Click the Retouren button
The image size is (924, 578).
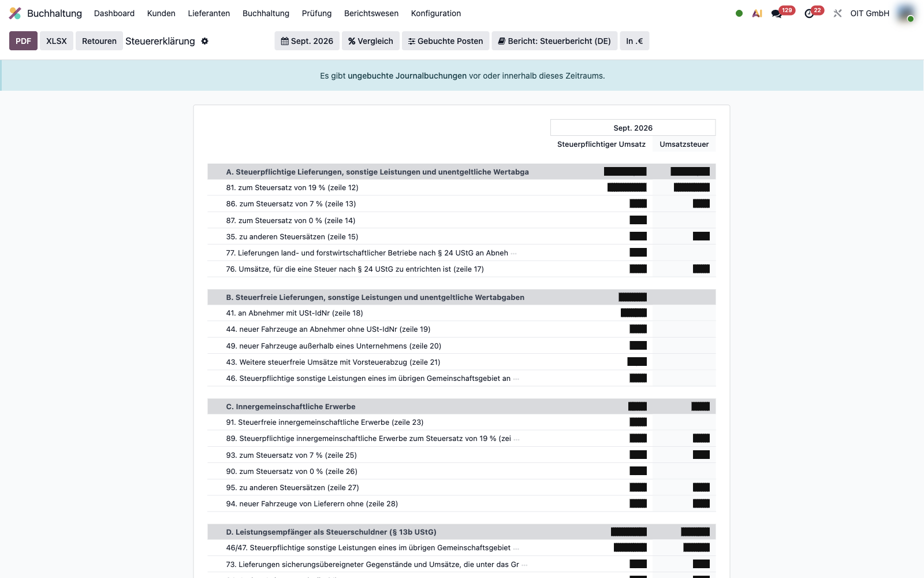tap(99, 41)
